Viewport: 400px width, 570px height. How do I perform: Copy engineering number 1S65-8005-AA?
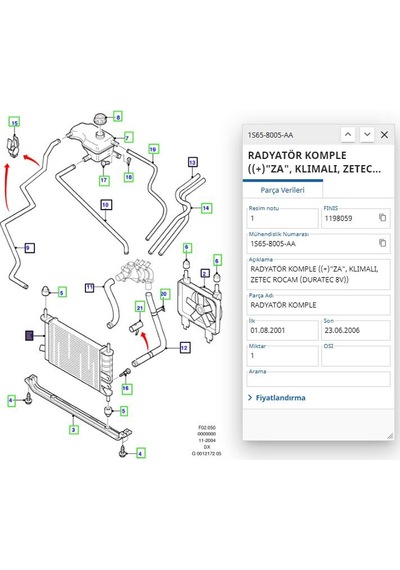pyautogui.click(x=383, y=243)
